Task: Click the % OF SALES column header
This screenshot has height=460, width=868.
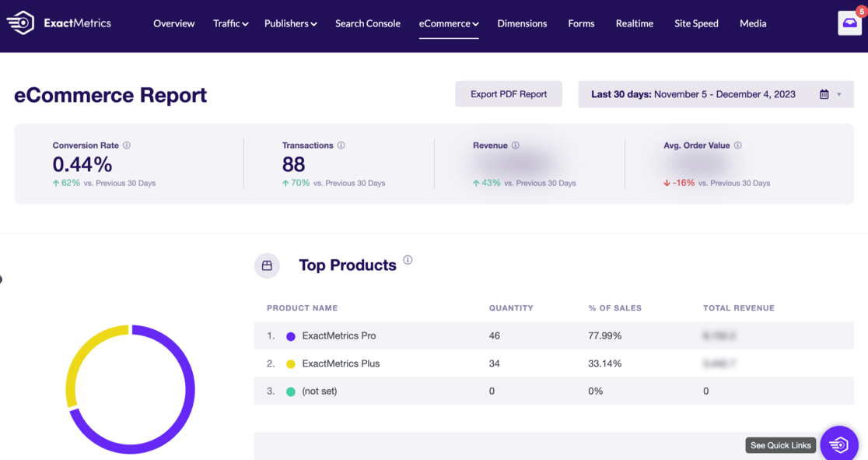Action: (x=615, y=308)
